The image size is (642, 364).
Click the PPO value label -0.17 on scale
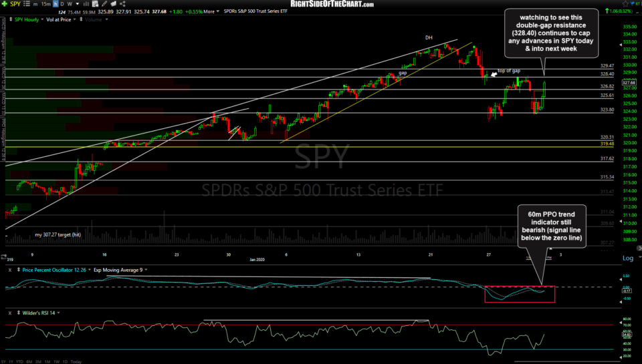pyautogui.click(x=627, y=291)
